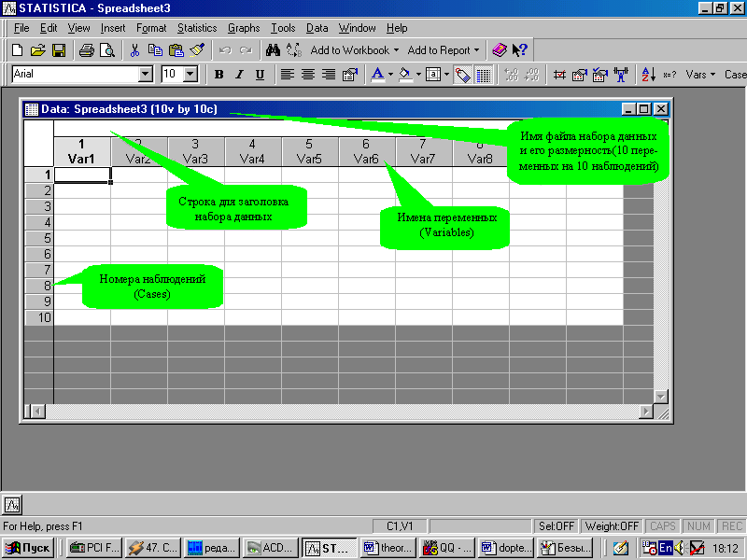Select the Format Painter brush icon
The image size is (747, 560).
click(197, 50)
